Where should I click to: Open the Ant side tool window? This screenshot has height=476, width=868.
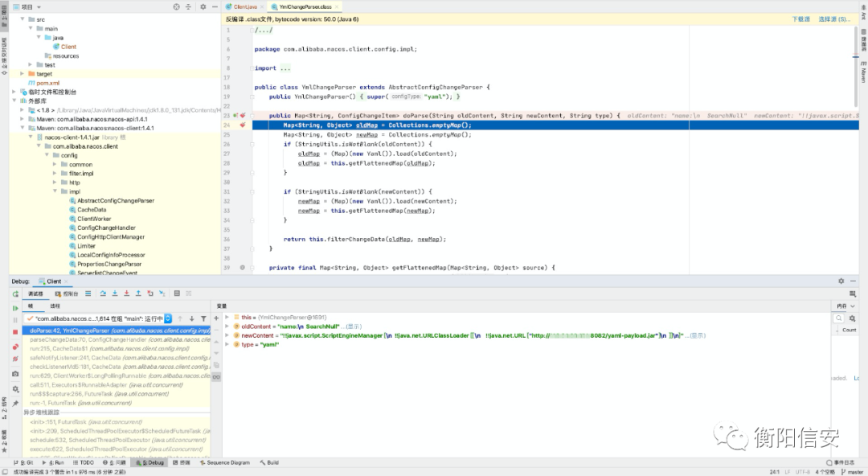tap(863, 14)
